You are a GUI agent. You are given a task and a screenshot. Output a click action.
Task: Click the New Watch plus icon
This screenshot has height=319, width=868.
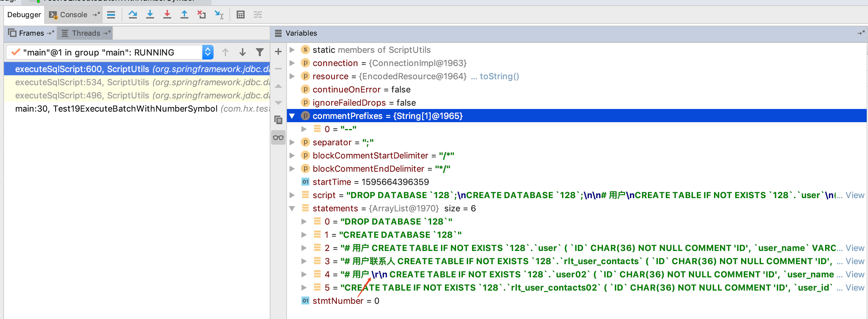278,52
